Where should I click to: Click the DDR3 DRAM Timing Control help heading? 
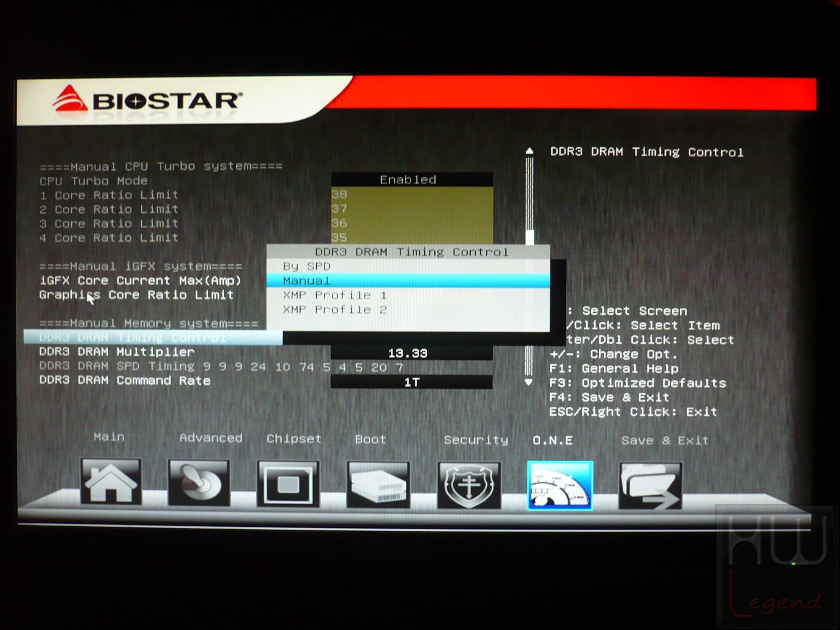coord(647,152)
